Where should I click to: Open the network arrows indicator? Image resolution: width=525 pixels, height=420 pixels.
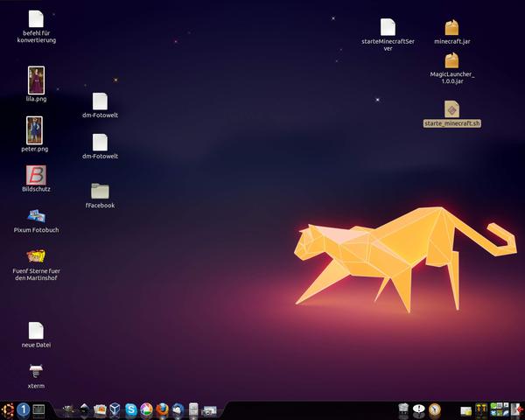[481, 409]
